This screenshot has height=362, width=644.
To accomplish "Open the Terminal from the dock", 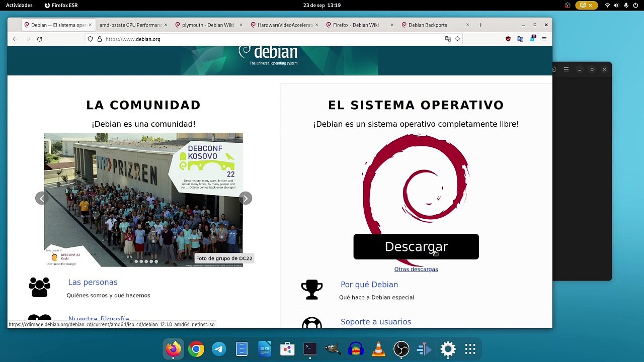I will tap(310, 349).
